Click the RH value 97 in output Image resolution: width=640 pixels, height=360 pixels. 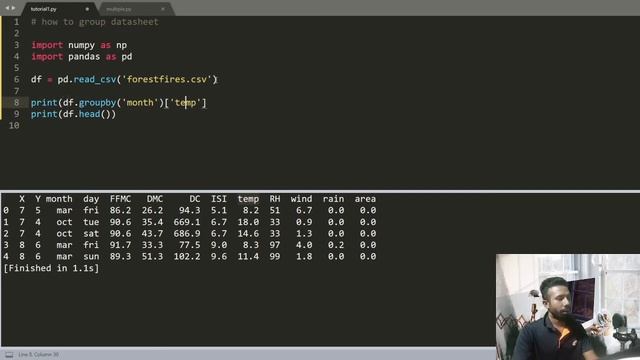(x=275, y=245)
